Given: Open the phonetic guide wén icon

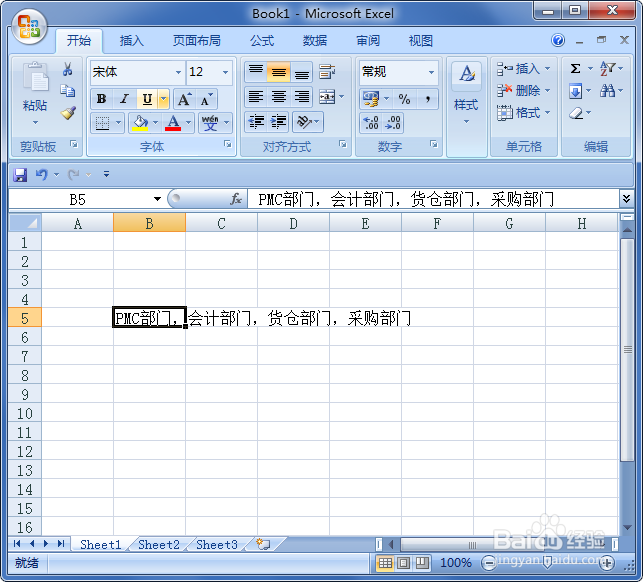Looking at the screenshot, I should (x=210, y=123).
